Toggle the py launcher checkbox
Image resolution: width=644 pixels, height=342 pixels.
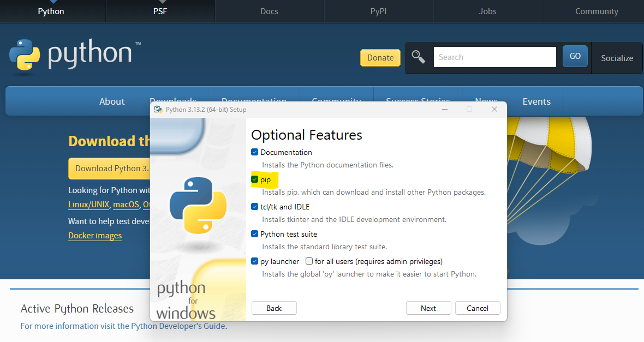pos(255,261)
